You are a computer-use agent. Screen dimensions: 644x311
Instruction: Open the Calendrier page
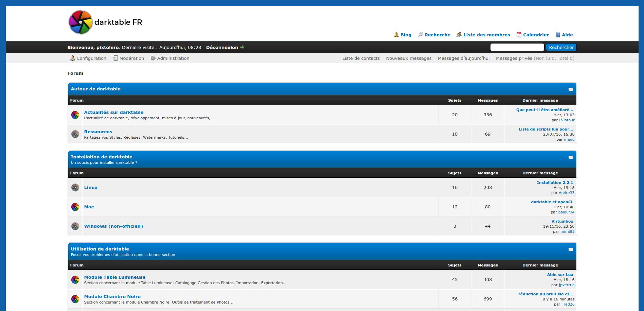click(x=536, y=35)
